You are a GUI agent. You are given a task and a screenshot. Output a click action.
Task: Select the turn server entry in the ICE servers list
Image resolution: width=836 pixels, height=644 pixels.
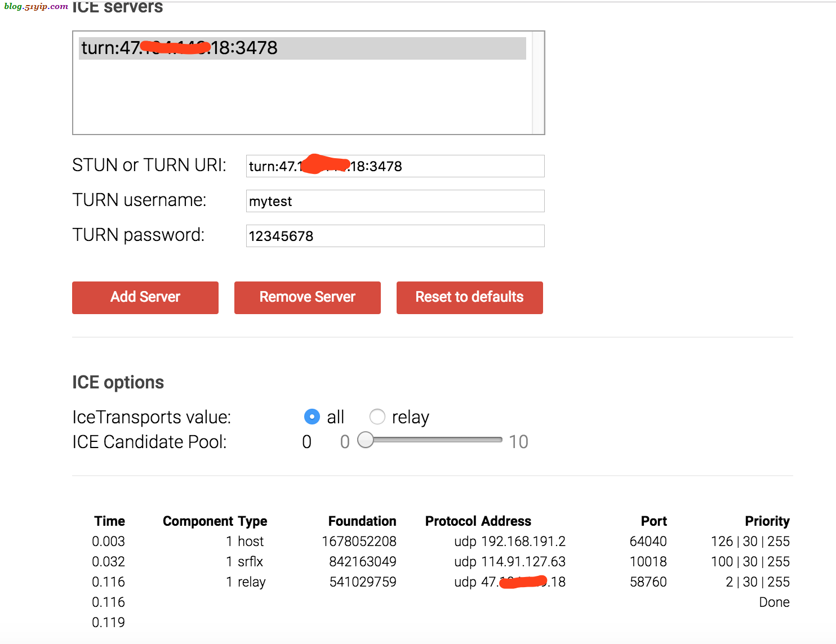[x=302, y=48]
